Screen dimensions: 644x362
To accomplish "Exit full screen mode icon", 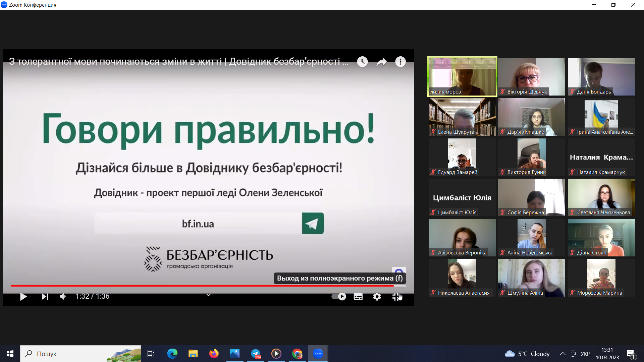I will coord(397,297).
